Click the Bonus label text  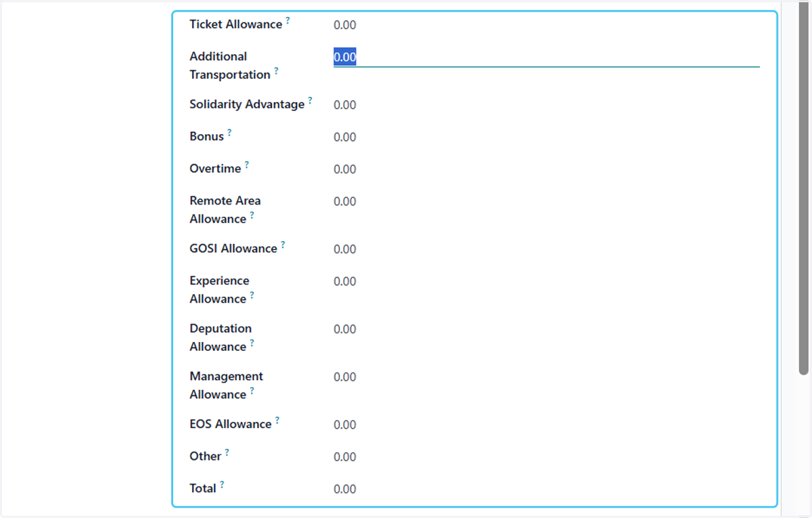(x=206, y=137)
